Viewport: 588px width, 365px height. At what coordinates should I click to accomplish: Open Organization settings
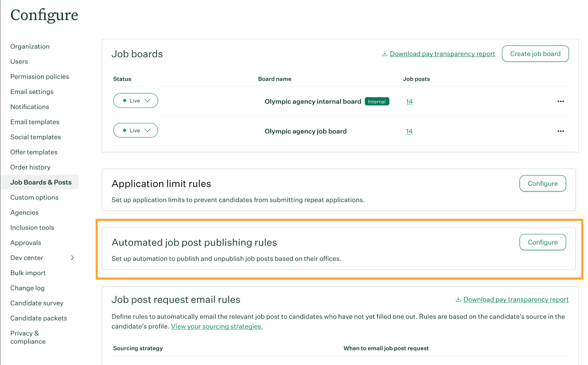coord(30,46)
